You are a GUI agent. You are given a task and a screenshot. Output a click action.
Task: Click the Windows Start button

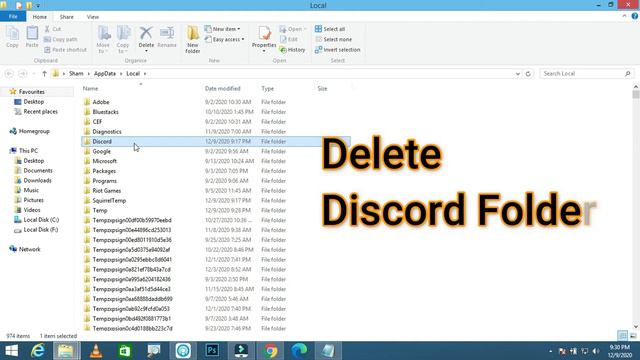click(x=11, y=351)
